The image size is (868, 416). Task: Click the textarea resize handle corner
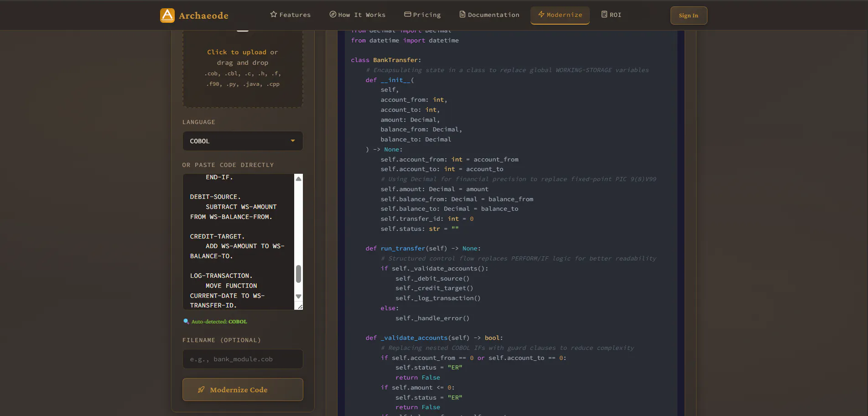[300, 307]
